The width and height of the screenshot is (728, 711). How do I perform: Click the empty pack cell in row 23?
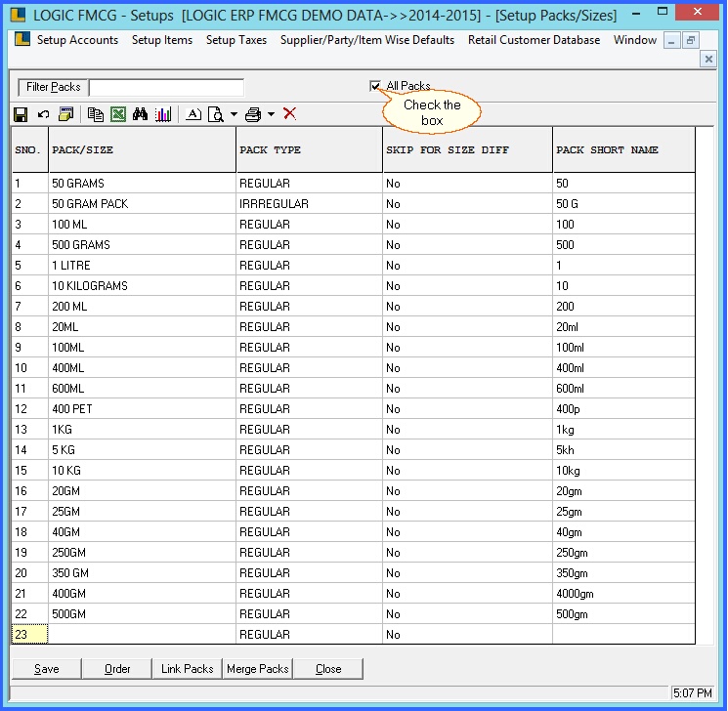coord(142,635)
